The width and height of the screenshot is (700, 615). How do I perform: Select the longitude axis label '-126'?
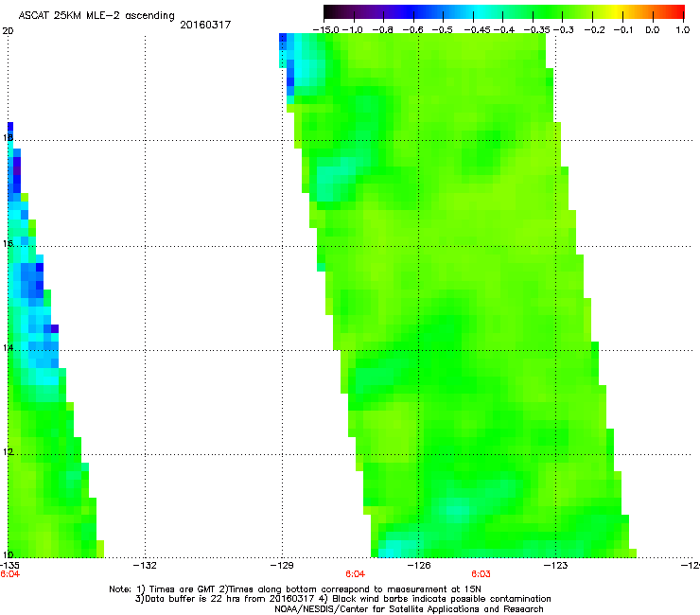tap(419, 566)
